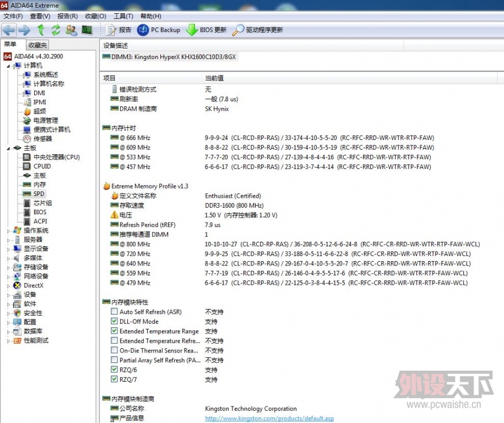504x423 pixels.
Task: Collapse the 计算机 tree node
Action: (x=8, y=66)
